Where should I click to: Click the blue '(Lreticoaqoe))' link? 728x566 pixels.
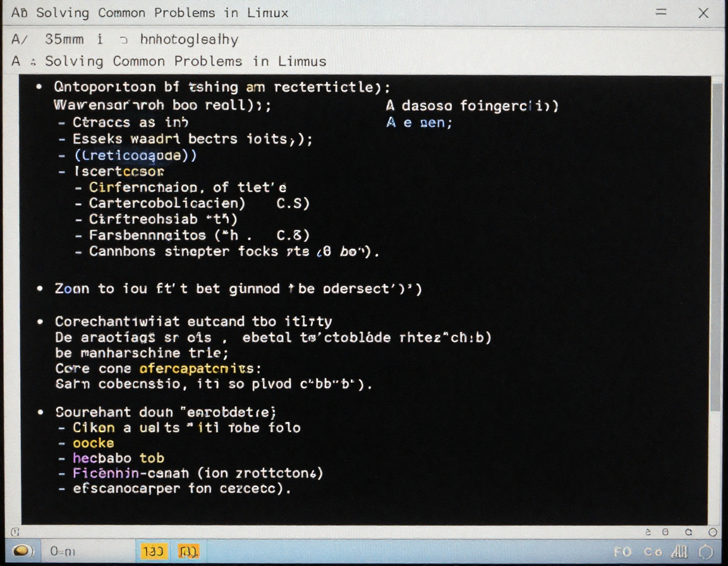[135, 155]
